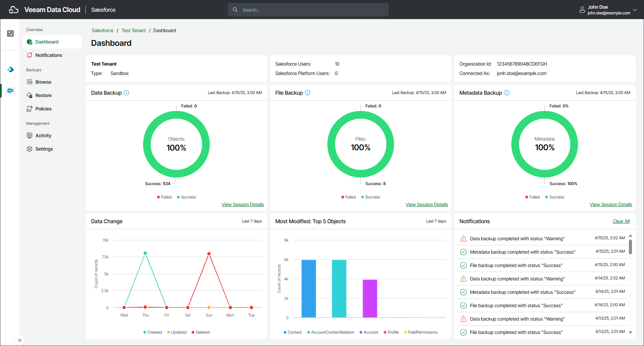Open the Data Backup info icon
The height and width of the screenshot is (346, 644).
tap(126, 93)
